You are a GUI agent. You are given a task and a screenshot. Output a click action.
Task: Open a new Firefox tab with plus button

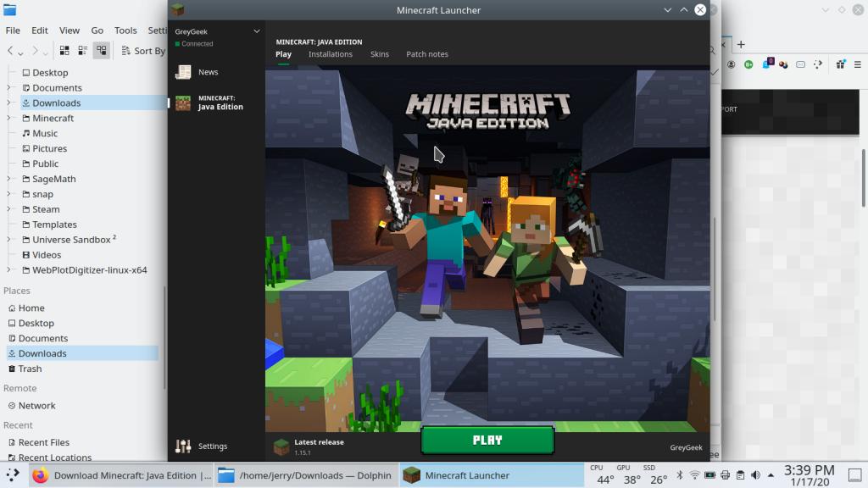pyautogui.click(x=740, y=44)
